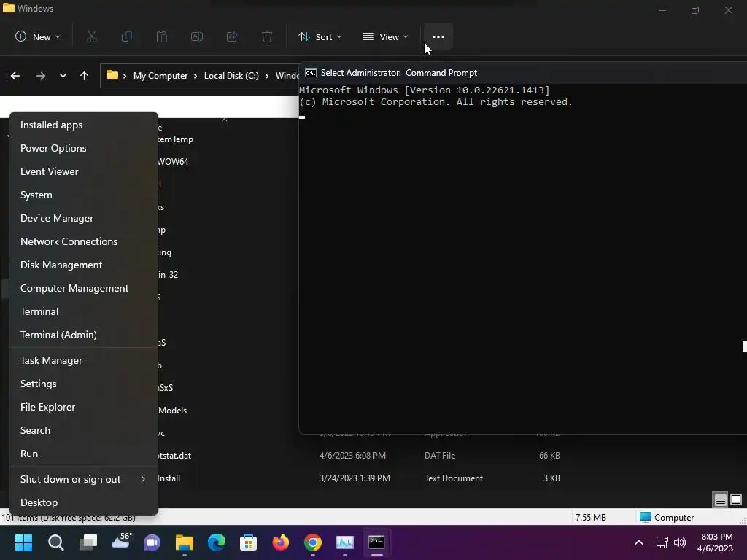Screen dimensions: 747x560
Task: Open Settings from quick menu
Action: (x=84, y=384)
